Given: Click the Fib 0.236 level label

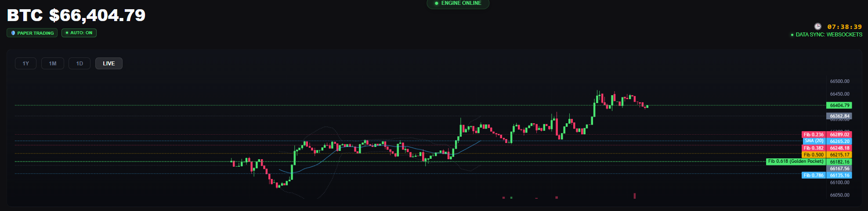Looking at the screenshot, I should (814, 135).
